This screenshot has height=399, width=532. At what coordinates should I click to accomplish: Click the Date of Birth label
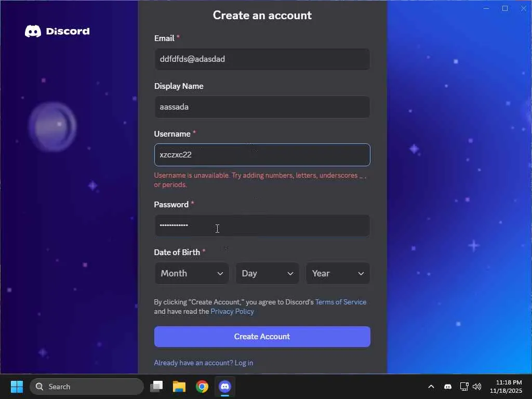177,252
